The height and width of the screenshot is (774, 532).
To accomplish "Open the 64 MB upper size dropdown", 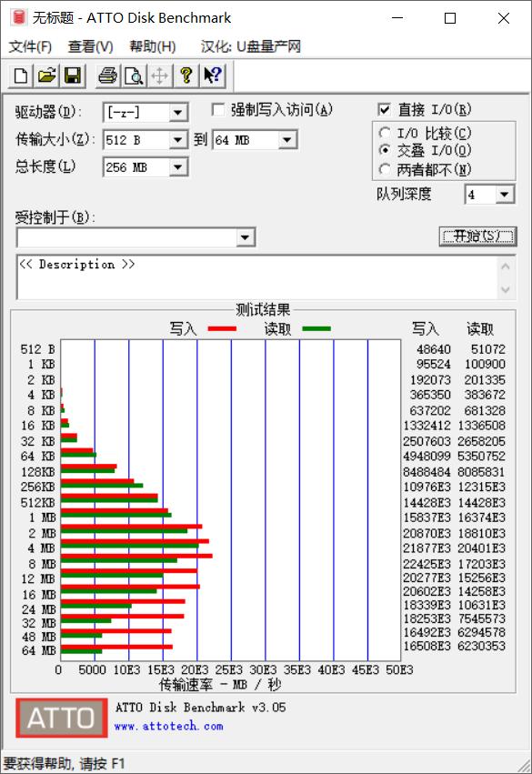I will click(x=286, y=140).
